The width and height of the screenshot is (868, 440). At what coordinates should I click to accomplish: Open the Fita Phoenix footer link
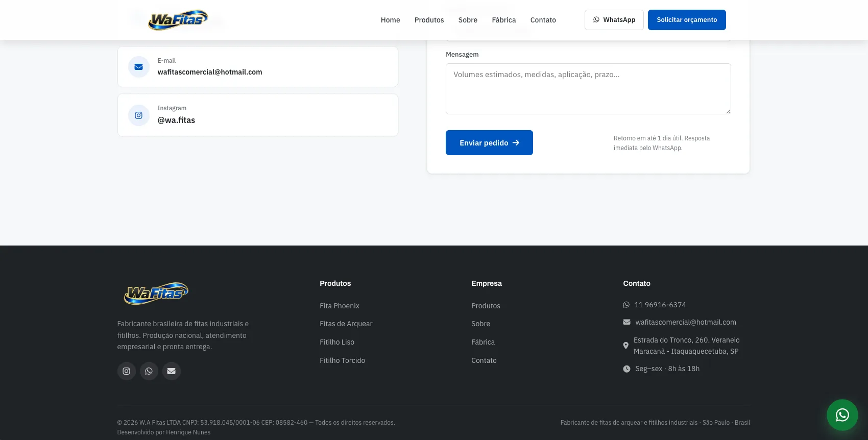click(340, 306)
